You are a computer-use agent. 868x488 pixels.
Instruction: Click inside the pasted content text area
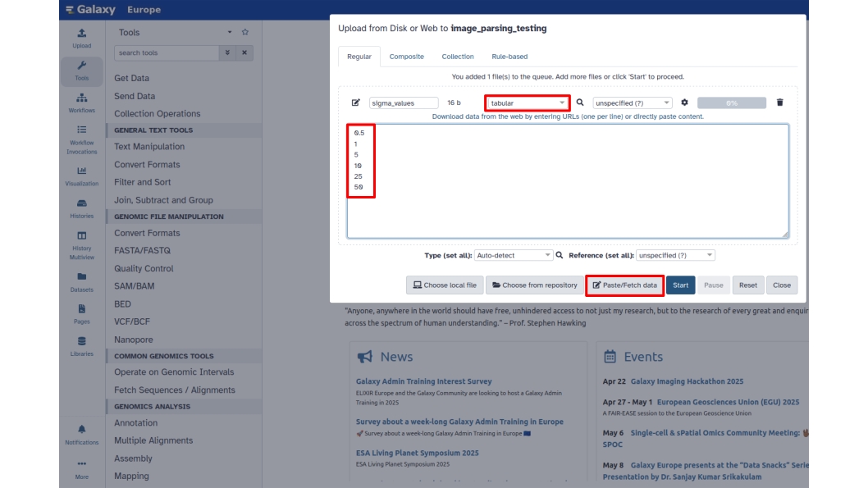568,181
